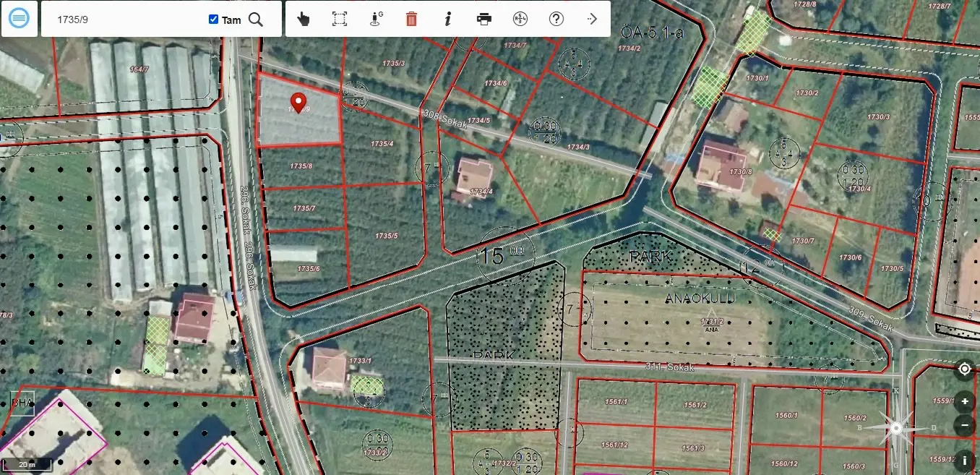The image size is (980, 475).
Task: Activate the rectangle selection tool
Action: tap(340, 19)
